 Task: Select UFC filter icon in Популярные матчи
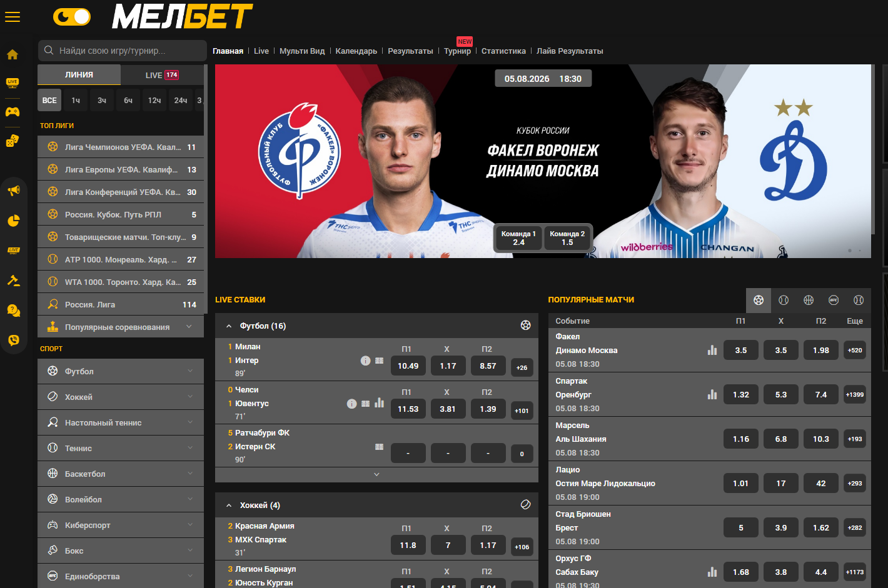(834, 301)
